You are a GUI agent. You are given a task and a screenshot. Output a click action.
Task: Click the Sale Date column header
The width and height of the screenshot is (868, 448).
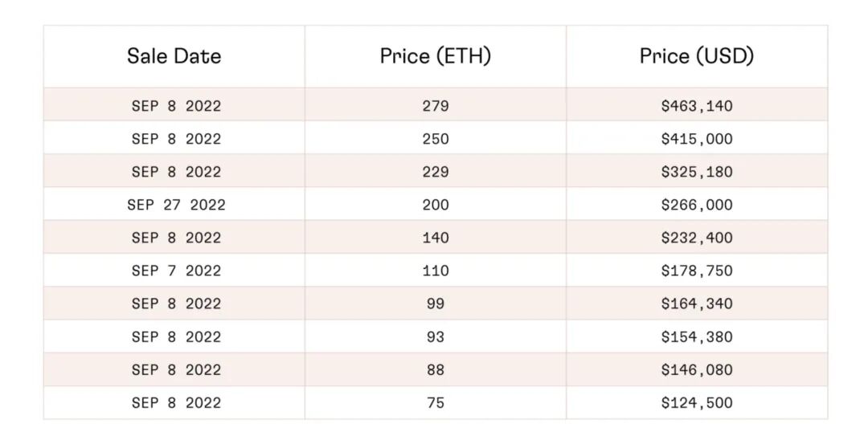pyautogui.click(x=174, y=56)
